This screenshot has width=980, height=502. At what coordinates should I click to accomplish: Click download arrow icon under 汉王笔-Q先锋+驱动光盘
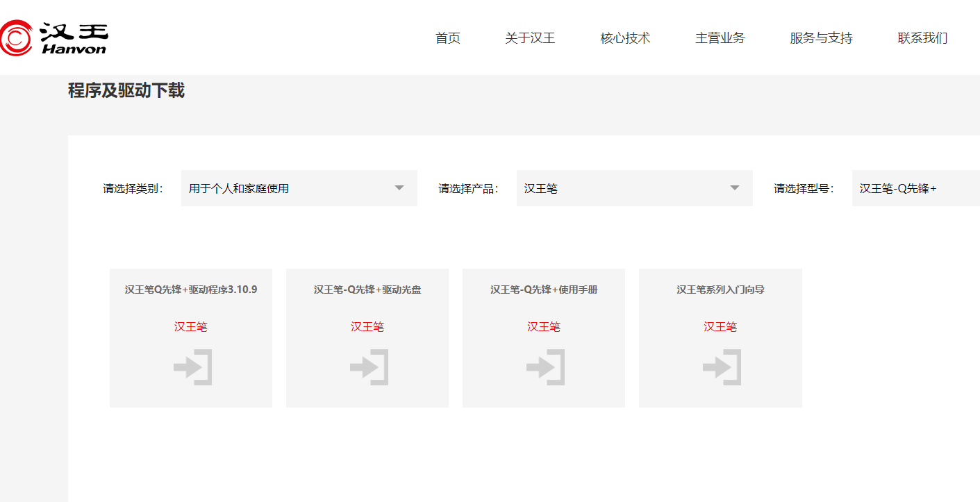(x=369, y=367)
